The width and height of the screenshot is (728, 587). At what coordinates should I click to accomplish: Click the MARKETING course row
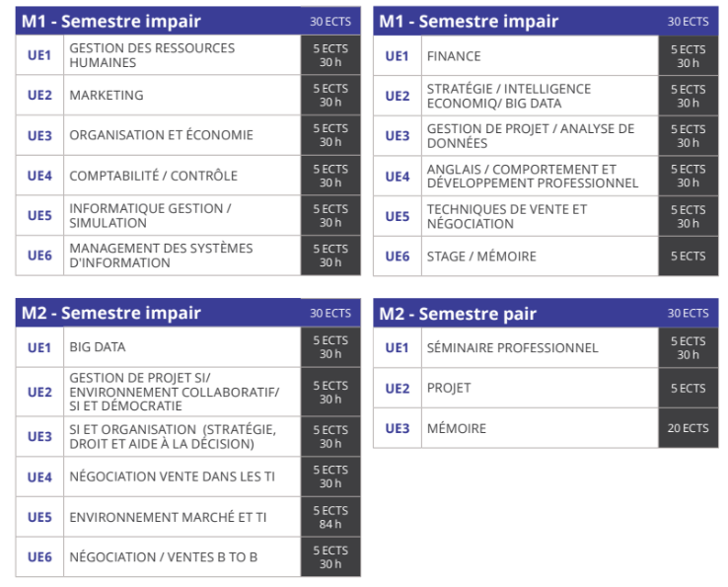click(x=107, y=96)
